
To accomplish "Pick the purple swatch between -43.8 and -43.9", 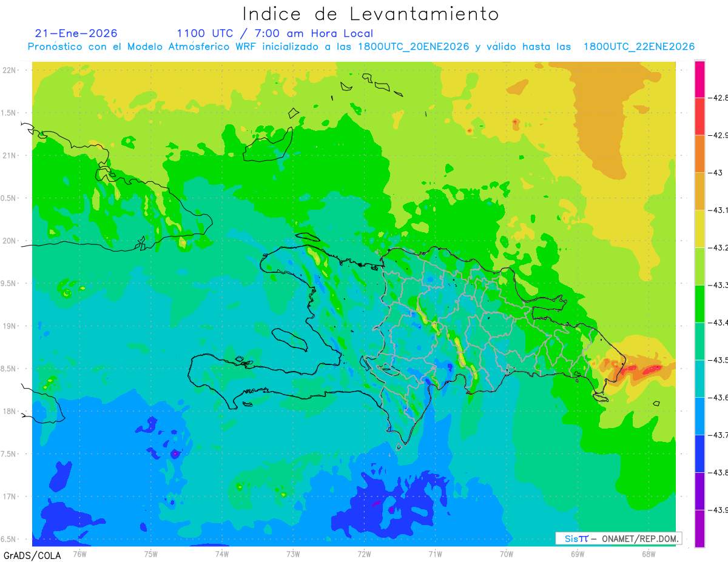I will (699, 492).
